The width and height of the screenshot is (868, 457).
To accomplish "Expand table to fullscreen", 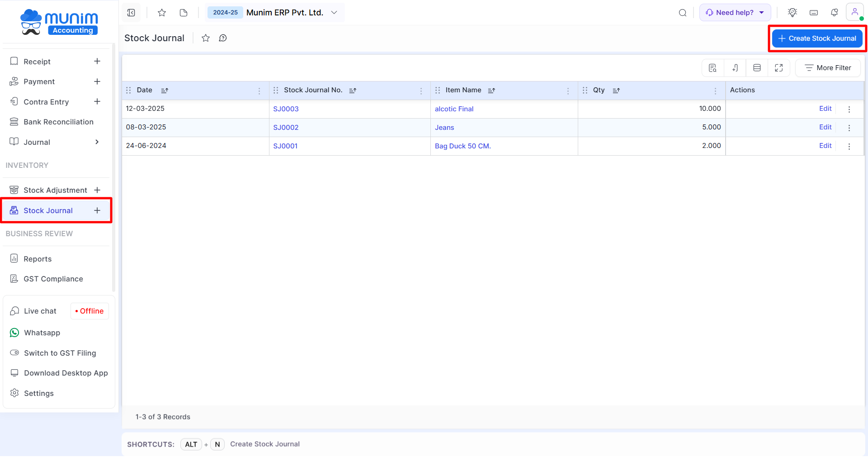I will click(x=779, y=68).
